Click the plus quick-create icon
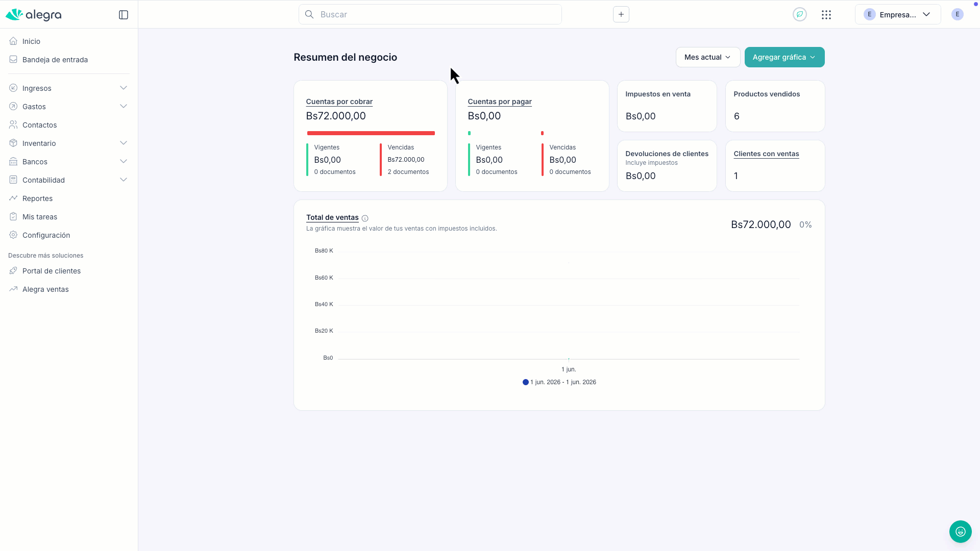The image size is (980, 551). pos(621,14)
